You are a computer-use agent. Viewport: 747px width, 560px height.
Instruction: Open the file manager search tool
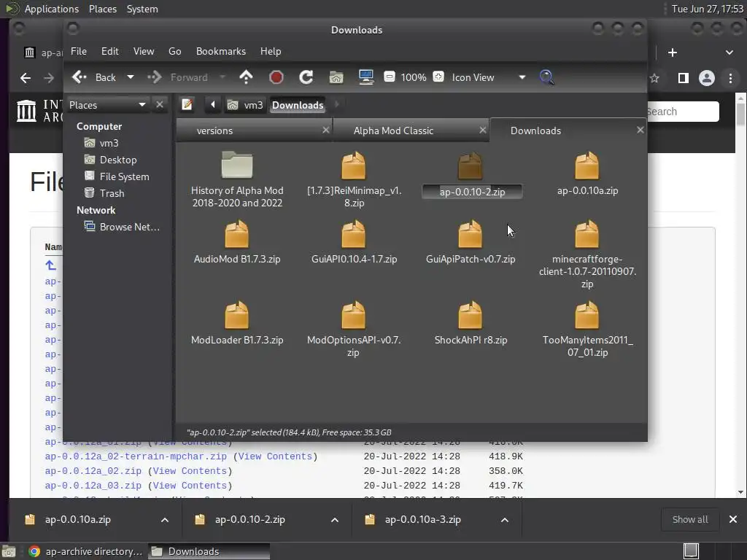[547, 77]
